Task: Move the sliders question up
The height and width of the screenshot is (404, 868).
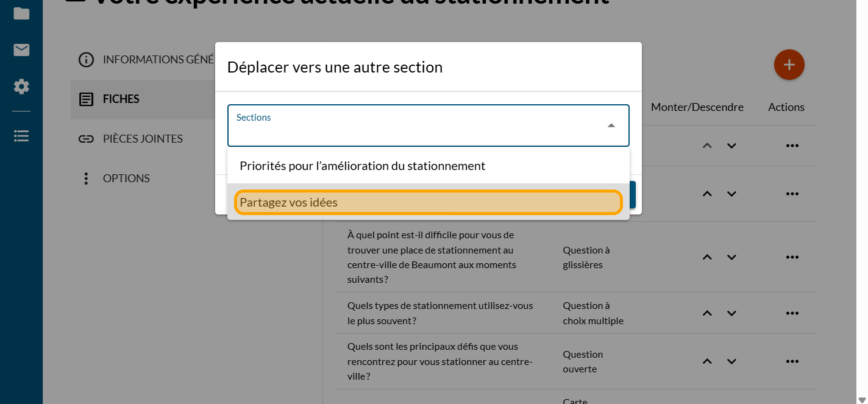Action: [x=707, y=257]
